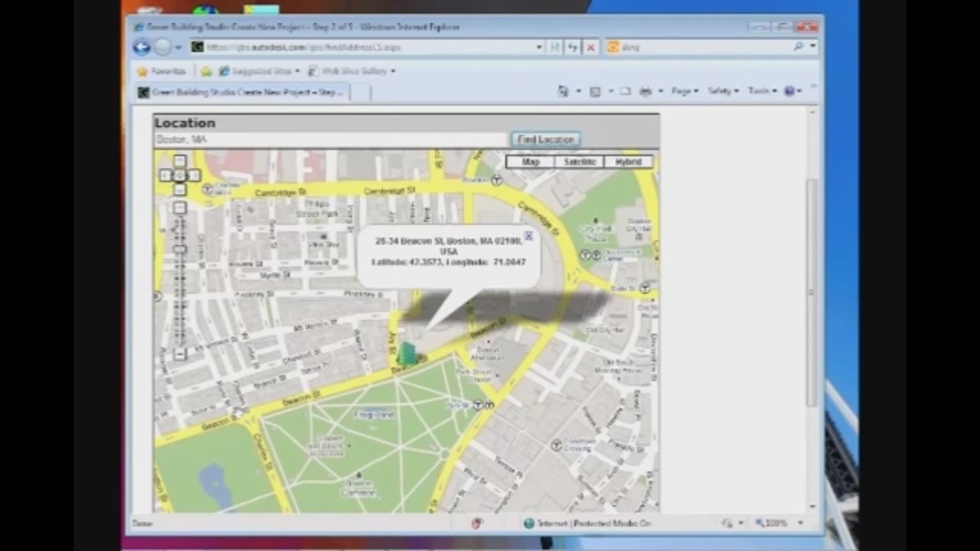Screen dimensions: 980x551
Task: Pan the map north with the up arrow control
Action: click(179, 161)
